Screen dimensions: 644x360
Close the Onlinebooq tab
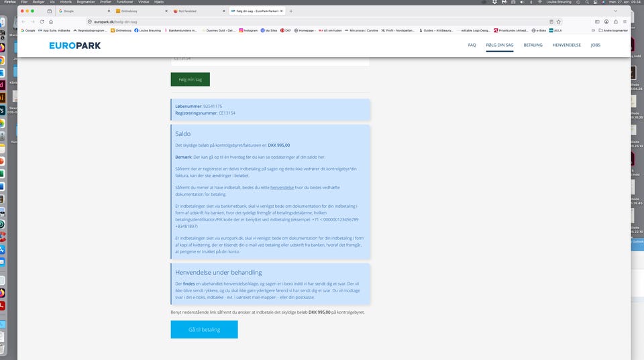pos(166,11)
